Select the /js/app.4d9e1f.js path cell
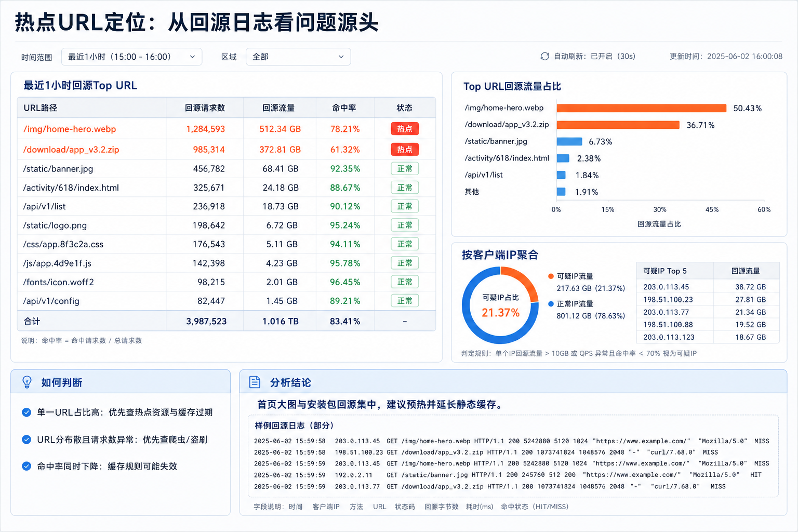798x532 pixels. [57, 263]
